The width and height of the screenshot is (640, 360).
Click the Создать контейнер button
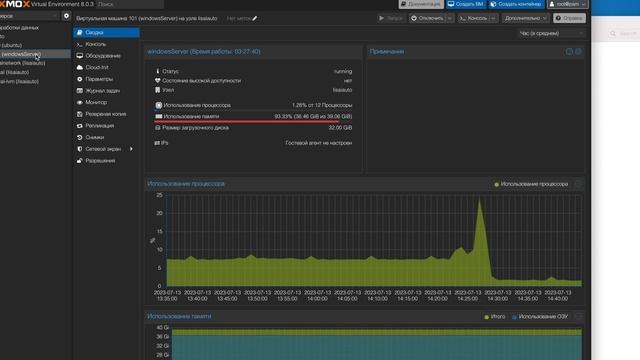coord(516,4)
